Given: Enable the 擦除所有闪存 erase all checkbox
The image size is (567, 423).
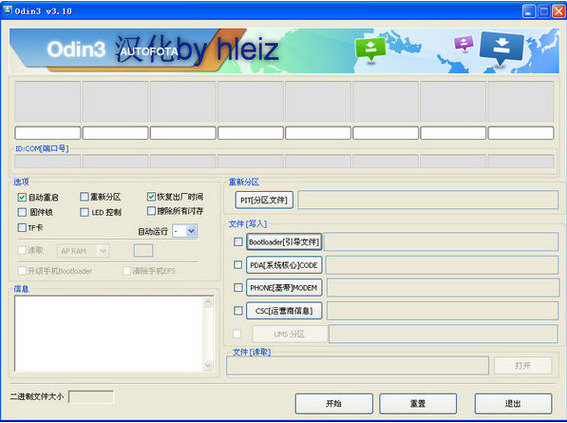Looking at the screenshot, I should pyautogui.click(x=152, y=211).
